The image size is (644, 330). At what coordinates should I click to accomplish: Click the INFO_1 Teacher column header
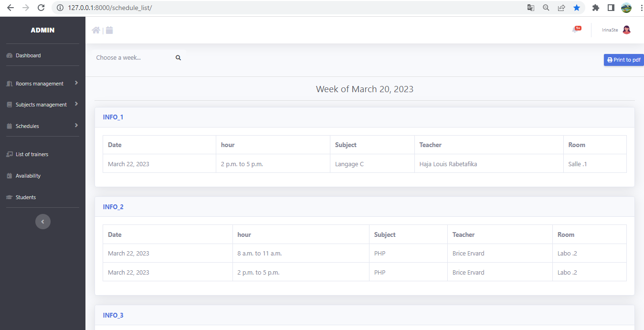[x=489, y=145]
